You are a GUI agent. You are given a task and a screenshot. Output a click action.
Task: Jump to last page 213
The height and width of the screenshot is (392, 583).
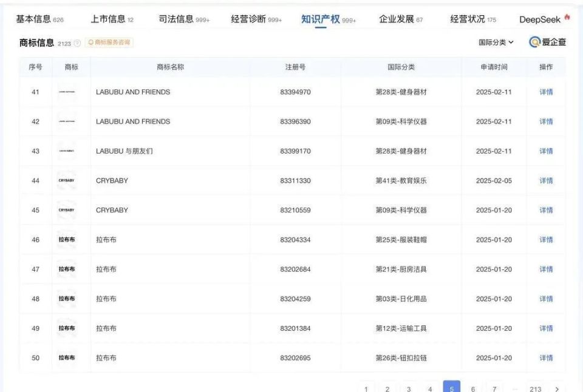pos(536,388)
